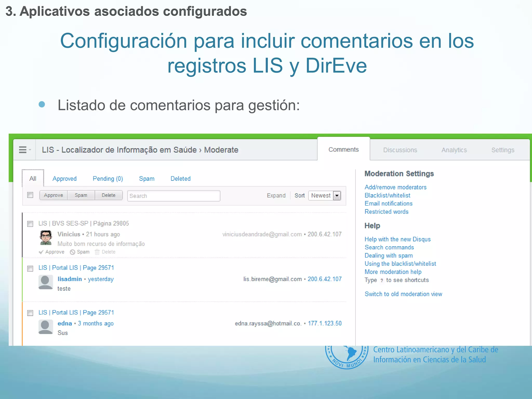Open Help with the new Disqus
The image size is (532, 399).
[397, 239]
